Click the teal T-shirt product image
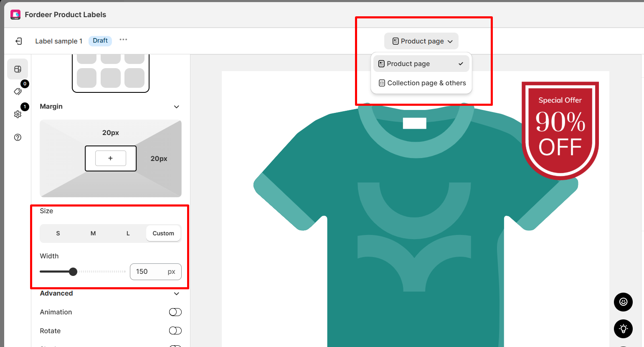The height and width of the screenshot is (347, 644). (416, 226)
